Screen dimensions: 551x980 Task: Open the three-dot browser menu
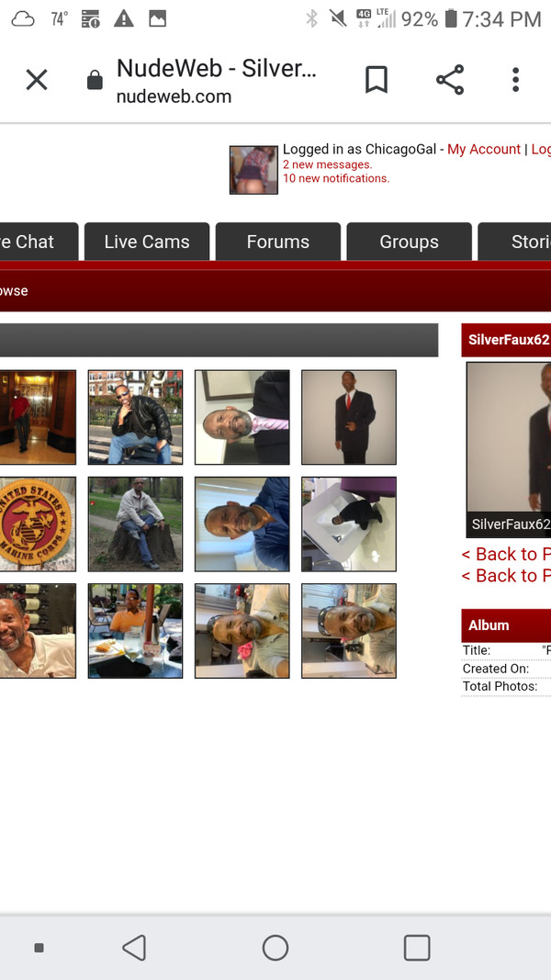[x=515, y=80]
